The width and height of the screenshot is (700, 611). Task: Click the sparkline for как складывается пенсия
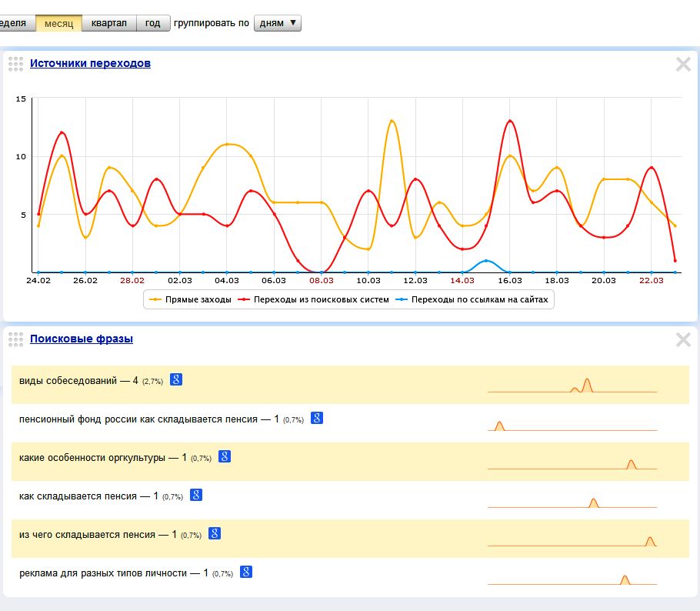click(x=572, y=502)
